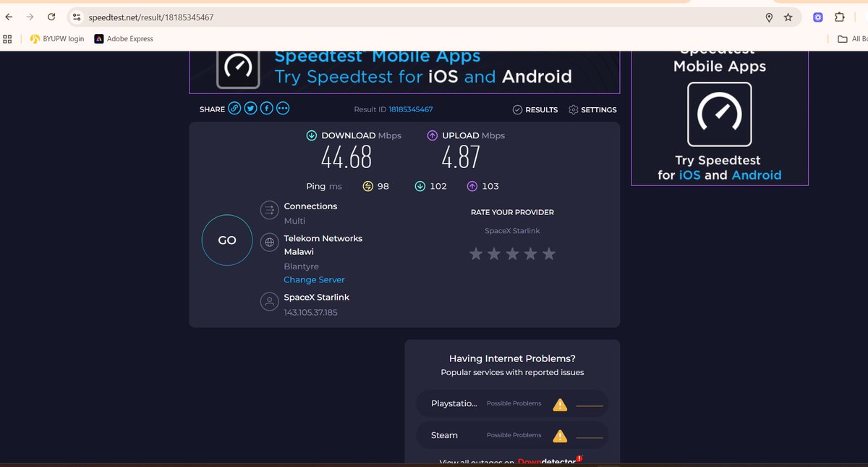This screenshot has height=467, width=868.
Task: Click the Speedtest gauge logo in the mobile apps ad
Action: coord(720,115)
